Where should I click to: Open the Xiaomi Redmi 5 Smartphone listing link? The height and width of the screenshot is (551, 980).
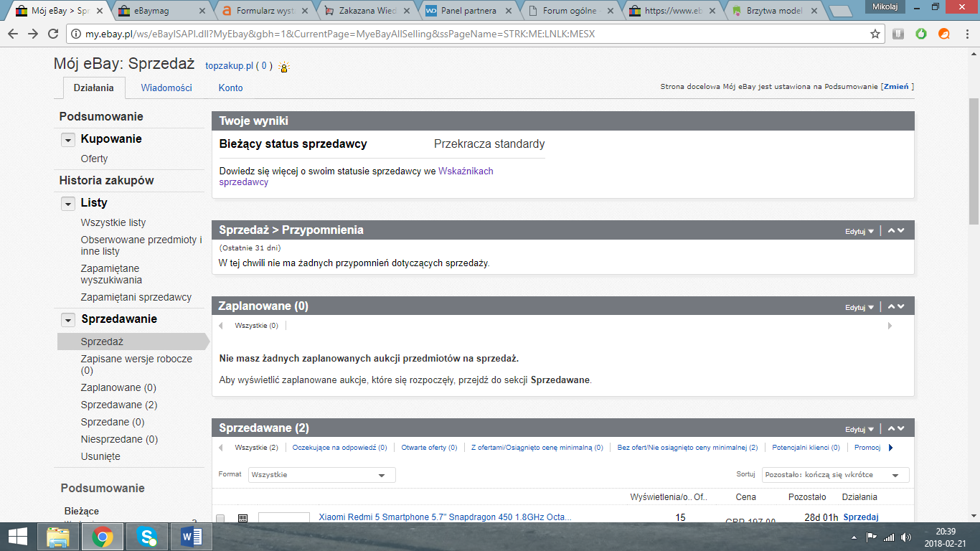point(445,517)
